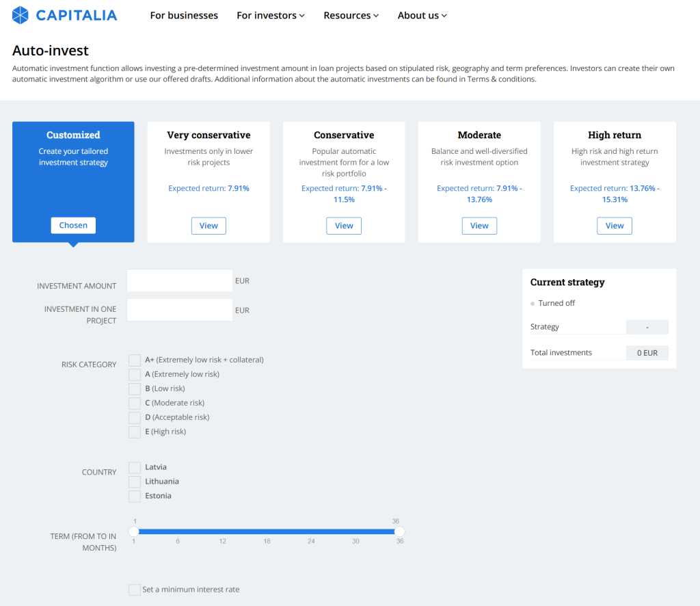Enable the E (High risk) option
Screen dimensions: 700x606
point(134,432)
